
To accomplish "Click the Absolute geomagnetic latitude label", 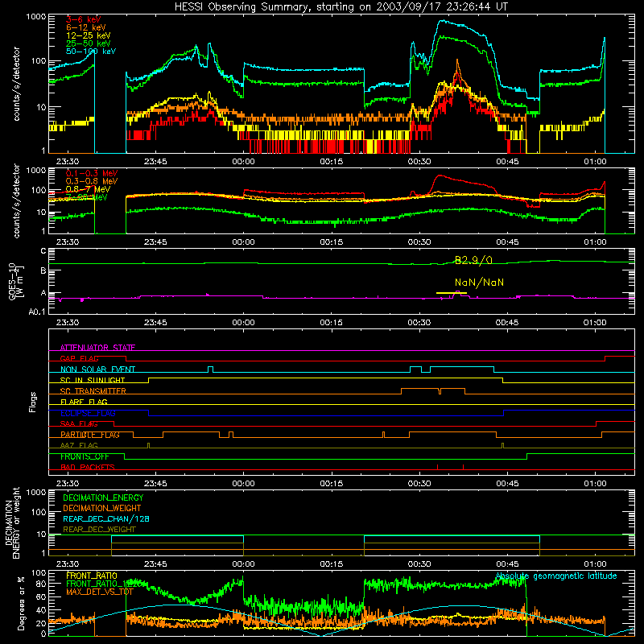I will [x=556, y=576].
